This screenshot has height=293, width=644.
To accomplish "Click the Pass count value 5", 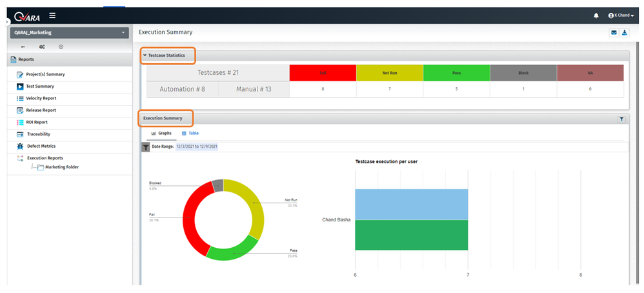I will (456, 89).
